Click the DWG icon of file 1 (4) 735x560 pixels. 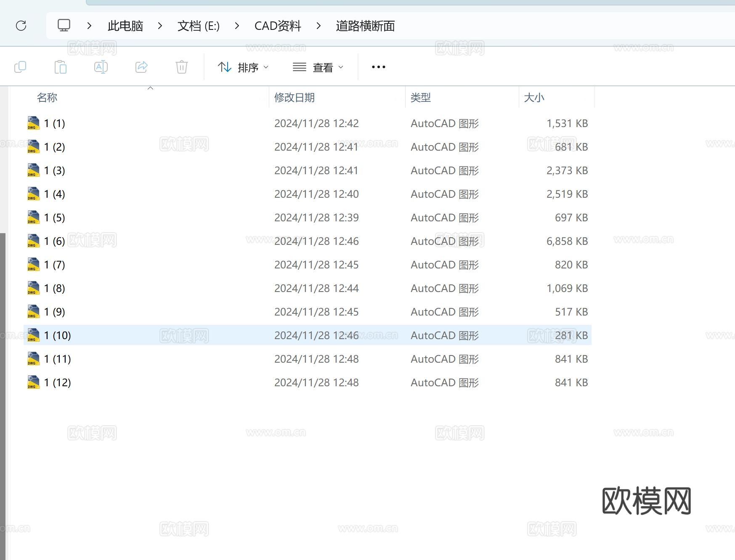coord(33,194)
